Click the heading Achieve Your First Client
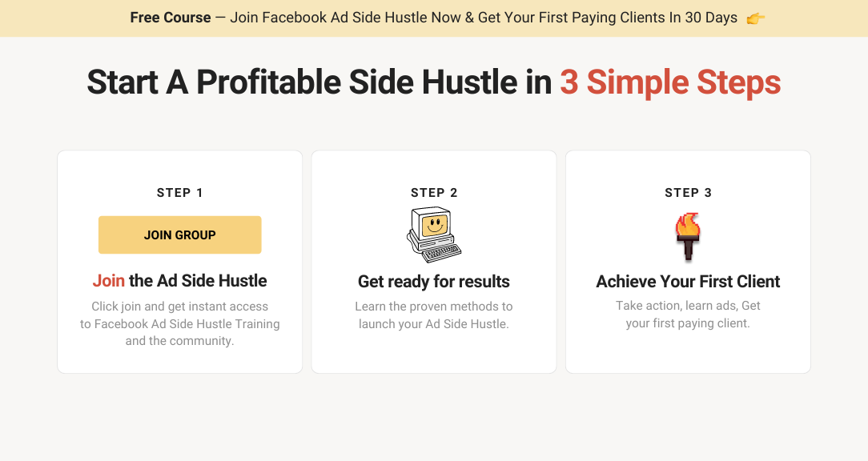Image resolution: width=868 pixels, height=461 pixels. pos(688,282)
